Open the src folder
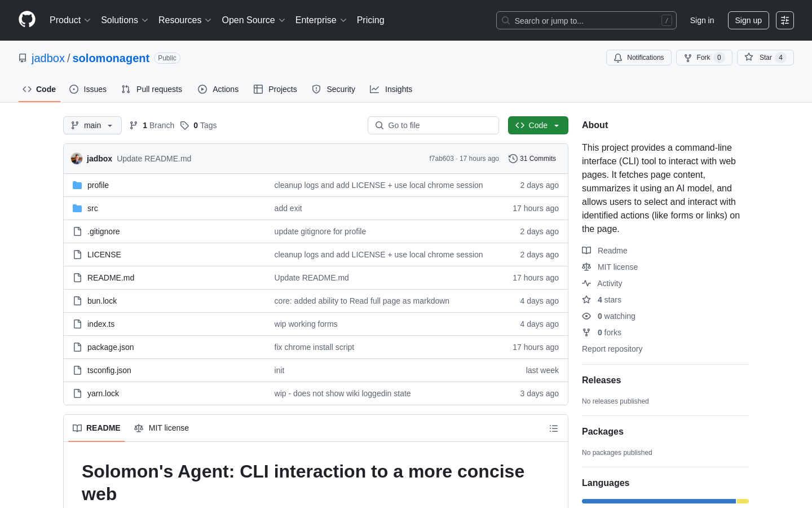This screenshot has width=812, height=508. [92, 208]
